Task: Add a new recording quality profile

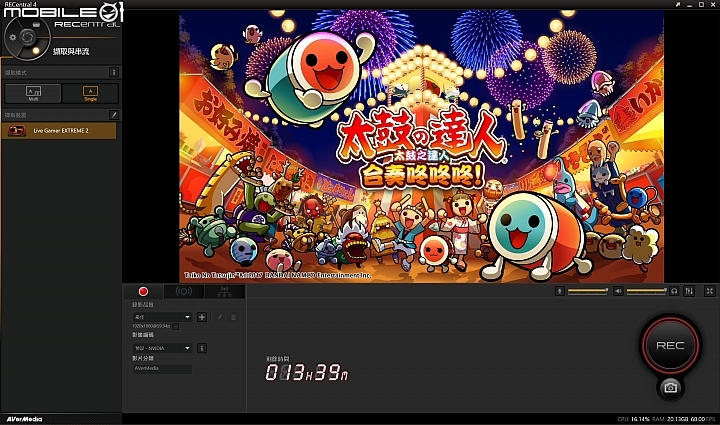Action: click(x=202, y=317)
